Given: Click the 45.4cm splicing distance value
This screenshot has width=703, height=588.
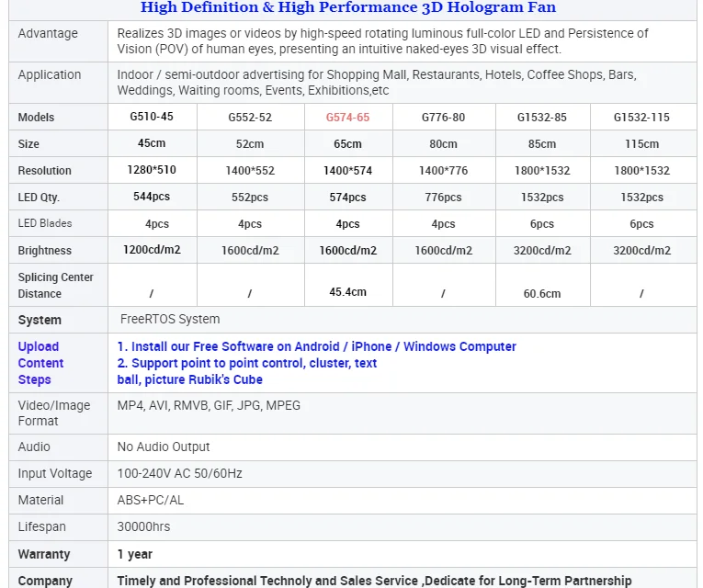Looking at the screenshot, I should tap(347, 292).
